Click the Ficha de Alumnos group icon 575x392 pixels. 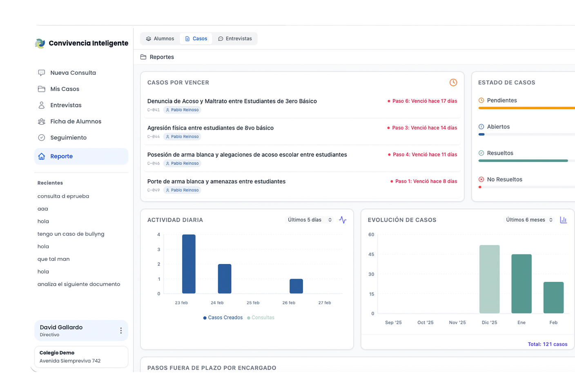[42, 122]
